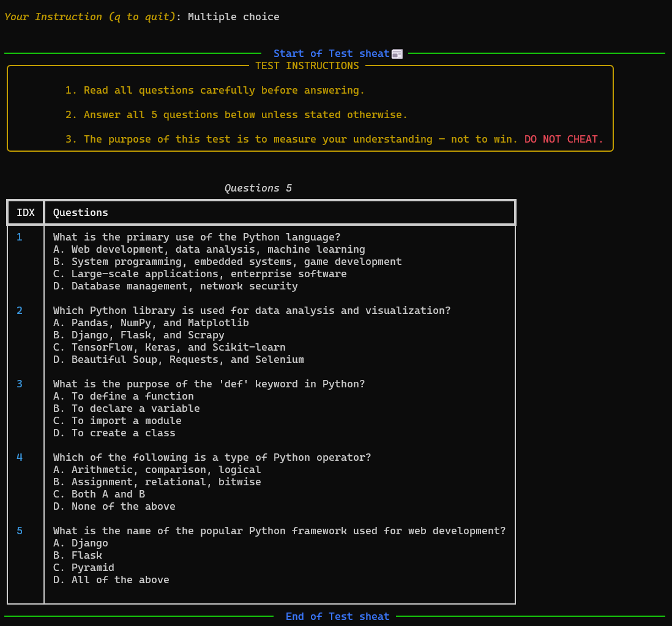The width and height of the screenshot is (672, 626).
Task: Click question 'What is the primary use of the Python language?'
Action: click(196, 237)
